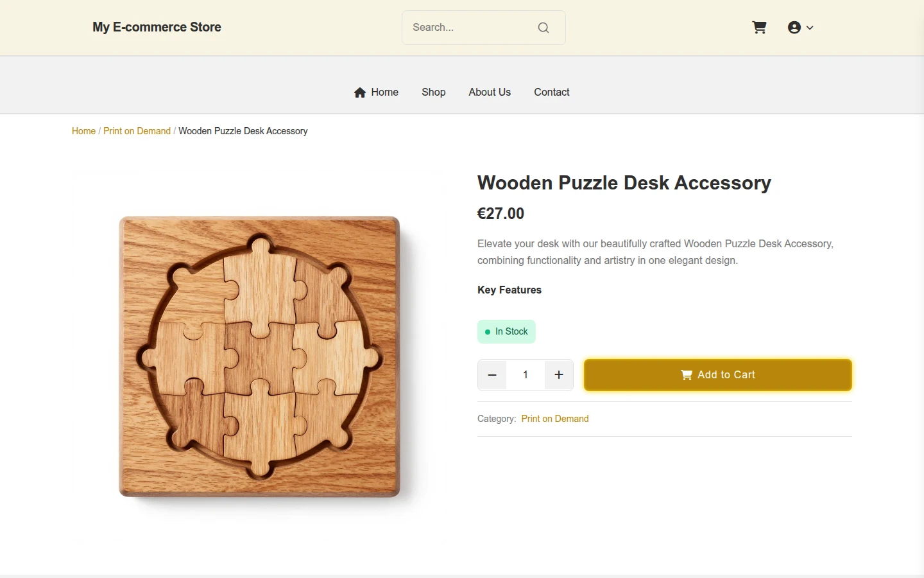Focus the Search input field
This screenshot has height=578, width=924.
(472, 28)
